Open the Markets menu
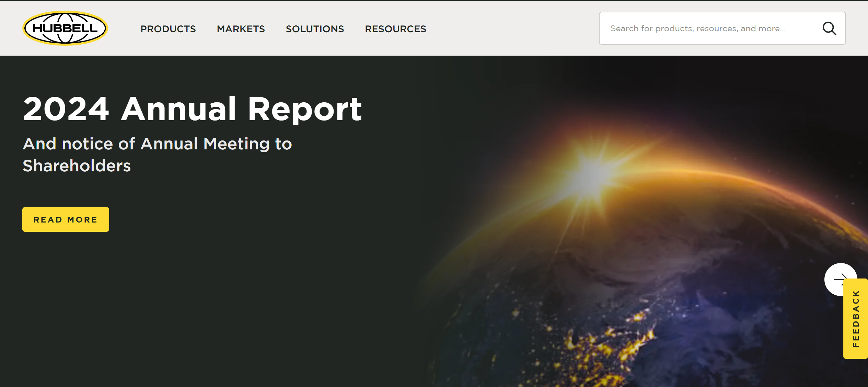Image resolution: width=868 pixels, height=387 pixels. click(241, 29)
